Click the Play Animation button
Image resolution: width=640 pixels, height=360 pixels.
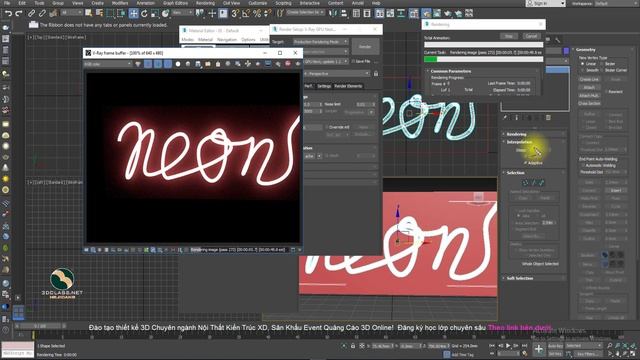coord(508,346)
